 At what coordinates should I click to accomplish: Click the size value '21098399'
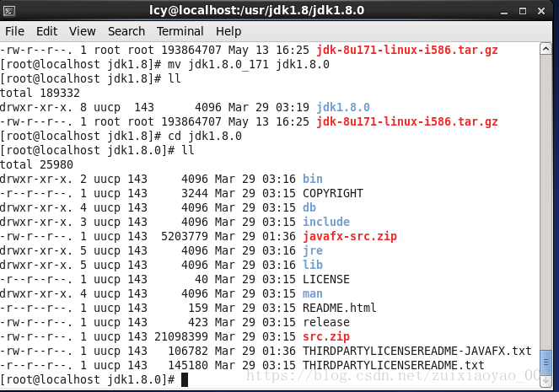181,336
